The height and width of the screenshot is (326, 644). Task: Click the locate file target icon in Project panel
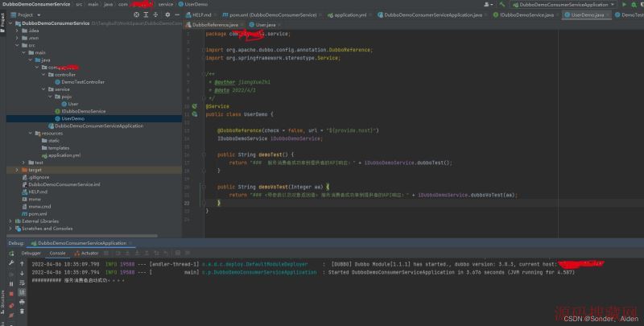(x=136, y=14)
